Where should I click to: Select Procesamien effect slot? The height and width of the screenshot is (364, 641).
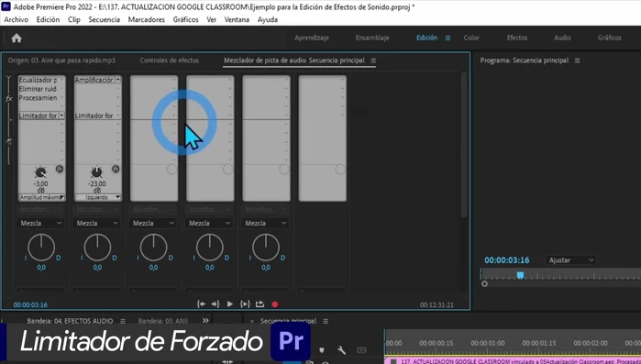click(x=38, y=97)
